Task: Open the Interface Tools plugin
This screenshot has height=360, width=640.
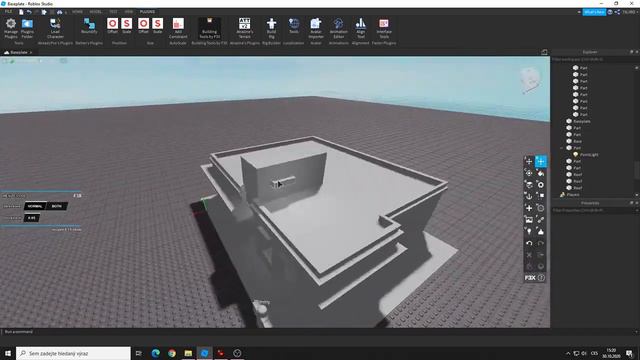Action: pyautogui.click(x=384, y=28)
